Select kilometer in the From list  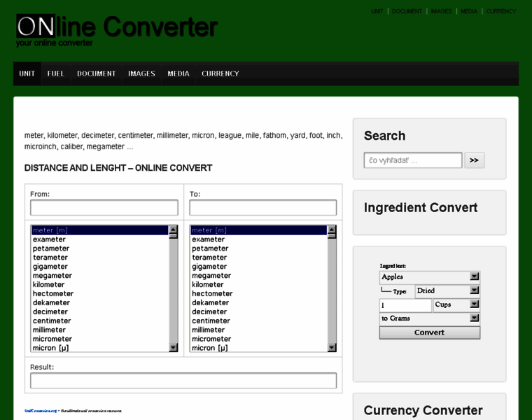pos(49,285)
